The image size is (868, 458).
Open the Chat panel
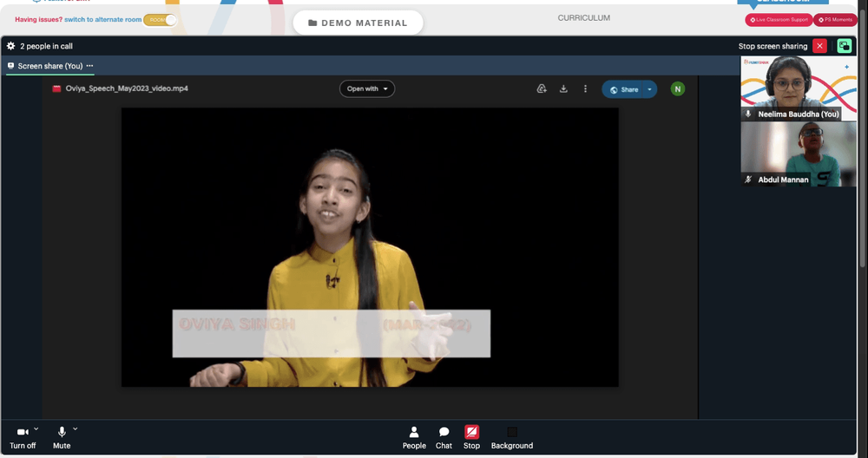[444, 437]
